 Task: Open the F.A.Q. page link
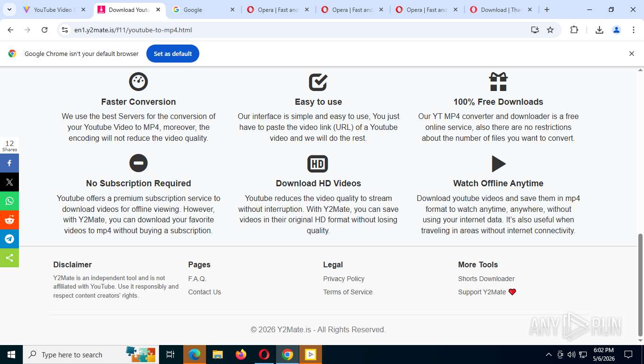(x=197, y=279)
